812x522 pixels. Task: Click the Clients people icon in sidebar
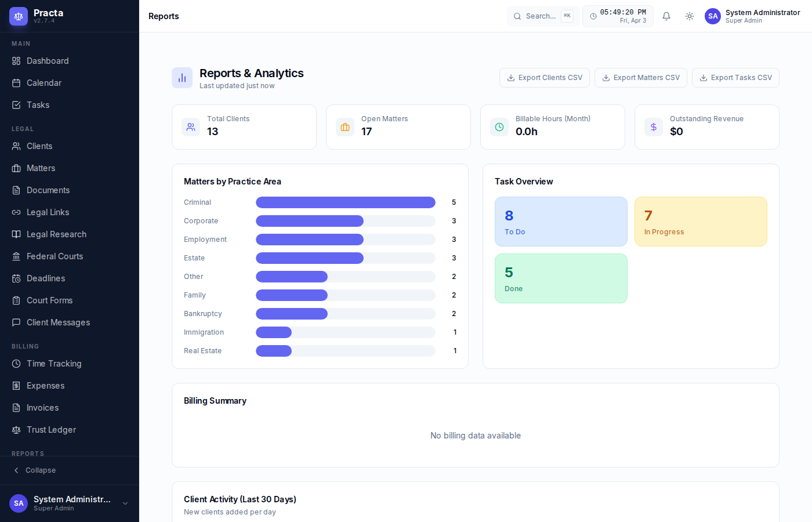[16, 146]
